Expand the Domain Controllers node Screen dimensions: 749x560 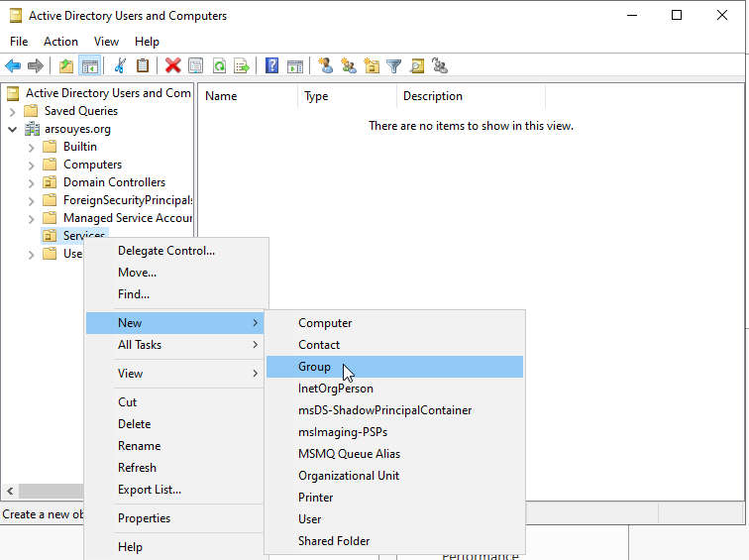pyautogui.click(x=31, y=183)
